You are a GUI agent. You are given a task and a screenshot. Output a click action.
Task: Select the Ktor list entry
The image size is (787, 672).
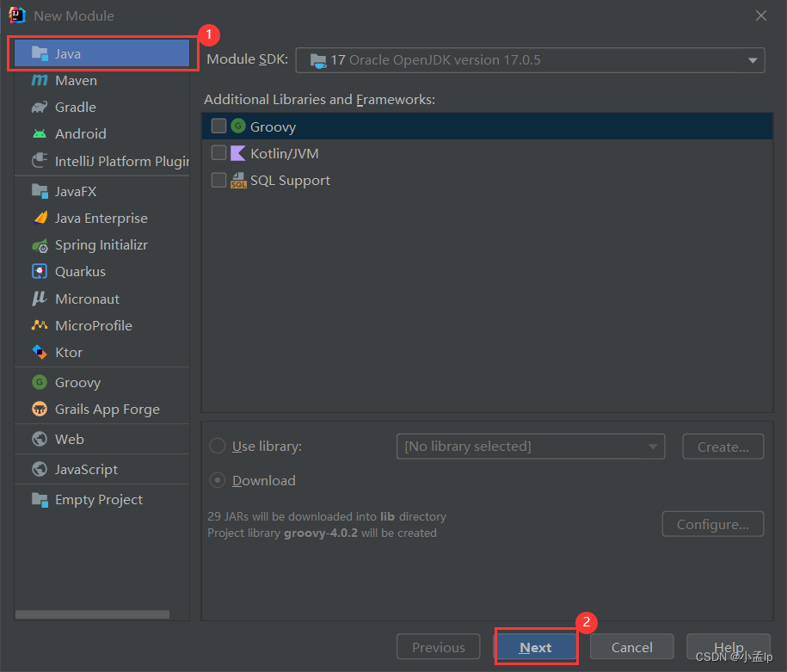pos(101,352)
